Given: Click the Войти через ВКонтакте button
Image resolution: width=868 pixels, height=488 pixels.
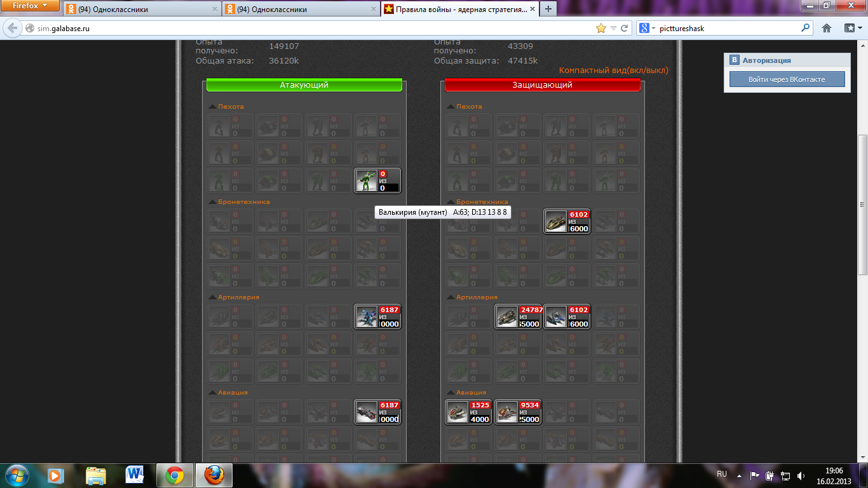Looking at the screenshot, I should tap(787, 79).
